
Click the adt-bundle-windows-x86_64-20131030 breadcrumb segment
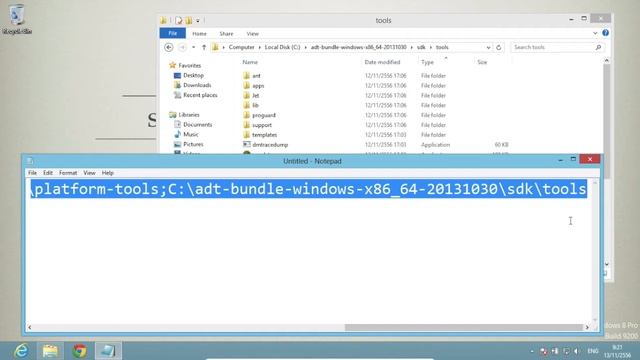pyautogui.click(x=359, y=47)
